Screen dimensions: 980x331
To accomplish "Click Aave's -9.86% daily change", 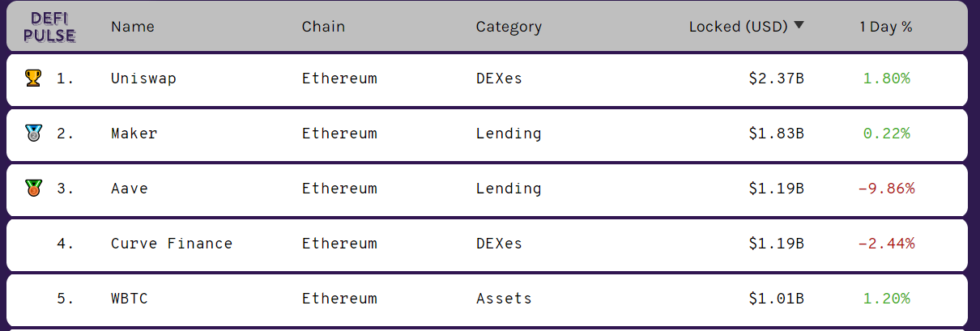I will pos(886,189).
